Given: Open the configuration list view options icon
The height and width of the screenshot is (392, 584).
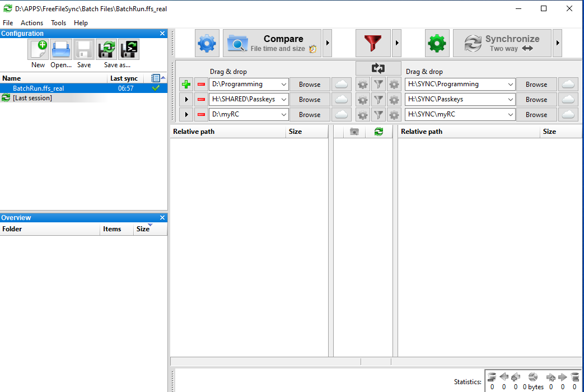Looking at the screenshot, I should [156, 78].
